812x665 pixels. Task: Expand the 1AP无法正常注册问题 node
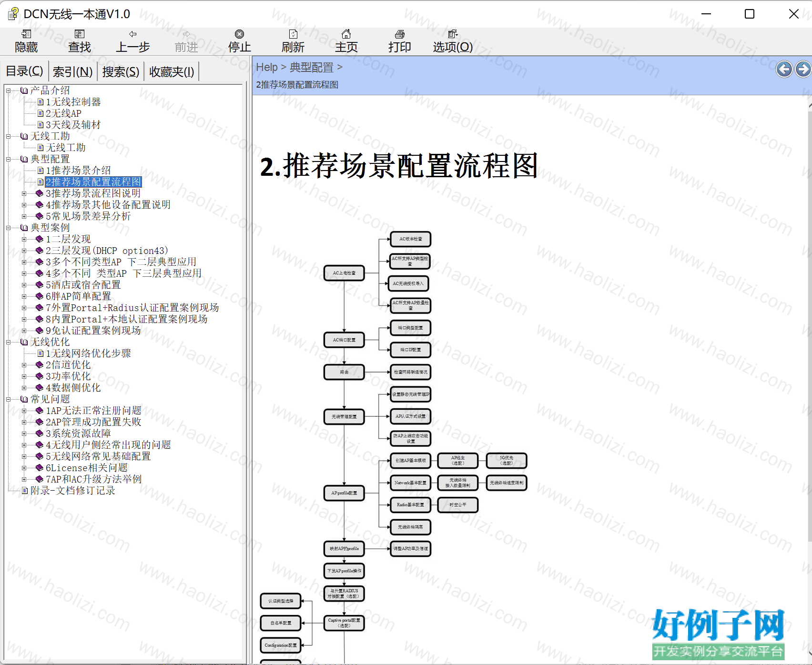24,411
